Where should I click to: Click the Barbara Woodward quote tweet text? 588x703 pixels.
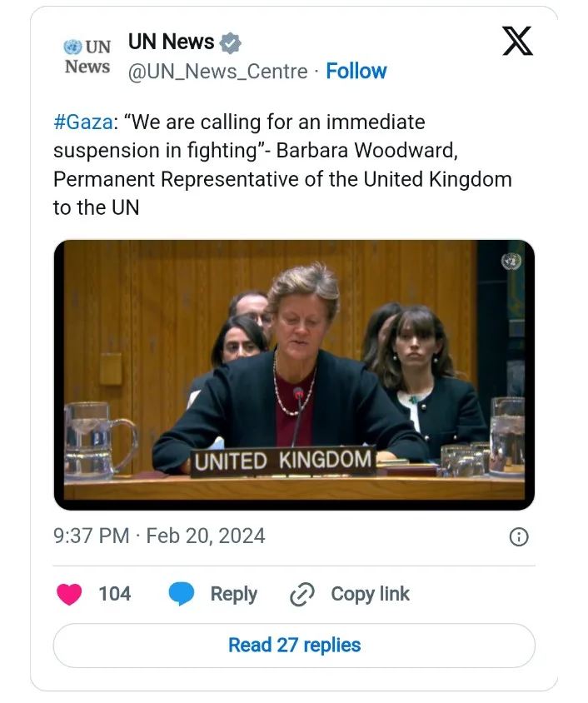click(x=282, y=165)
